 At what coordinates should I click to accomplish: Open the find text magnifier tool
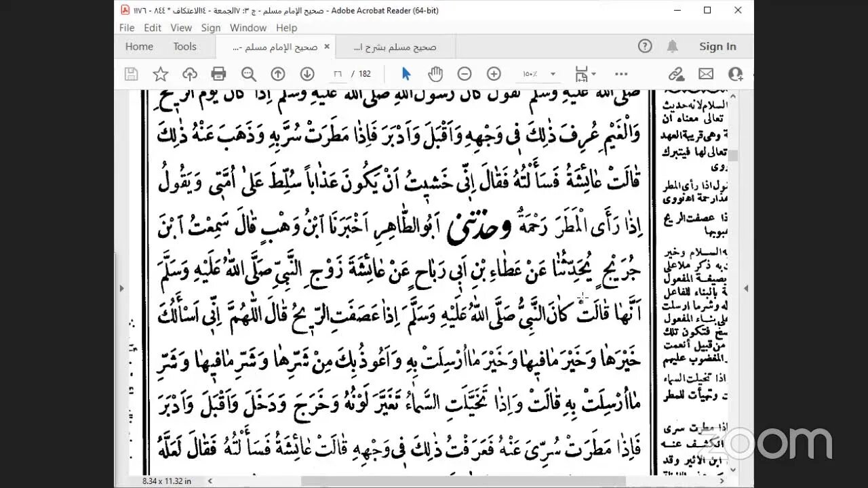248,74
